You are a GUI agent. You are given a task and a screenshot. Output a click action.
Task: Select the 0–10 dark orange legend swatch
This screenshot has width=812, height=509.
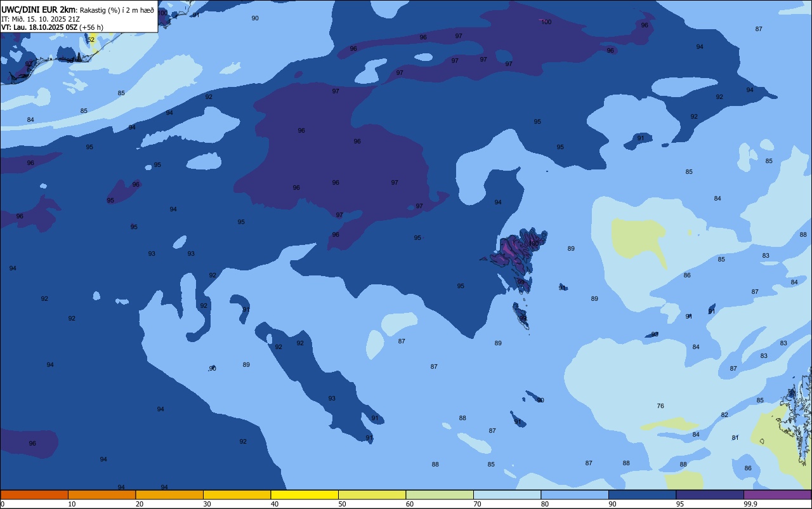pos(34,494)
